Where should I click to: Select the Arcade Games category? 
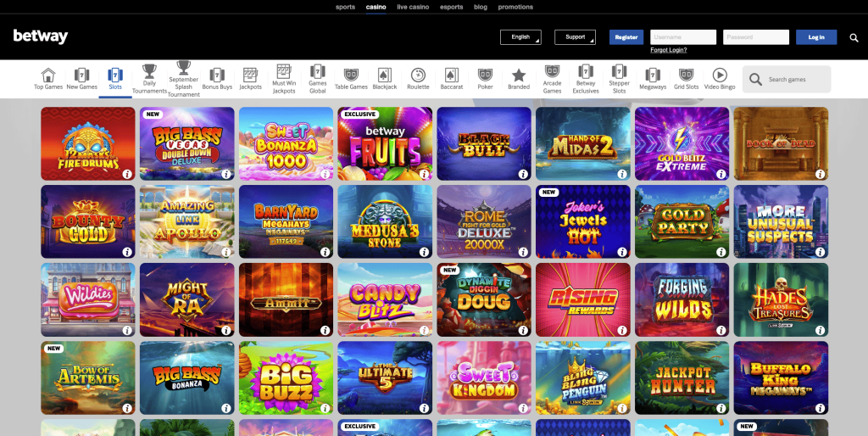552,79
